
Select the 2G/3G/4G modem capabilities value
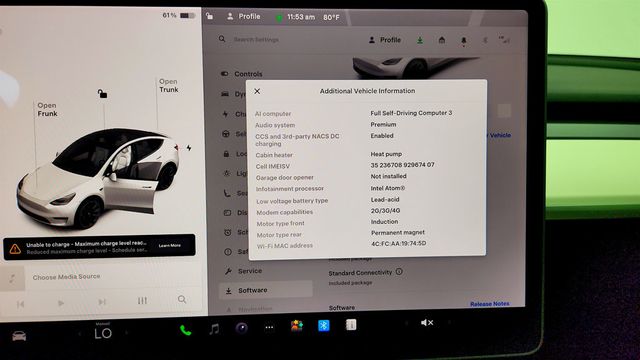[x=385, y=211]
